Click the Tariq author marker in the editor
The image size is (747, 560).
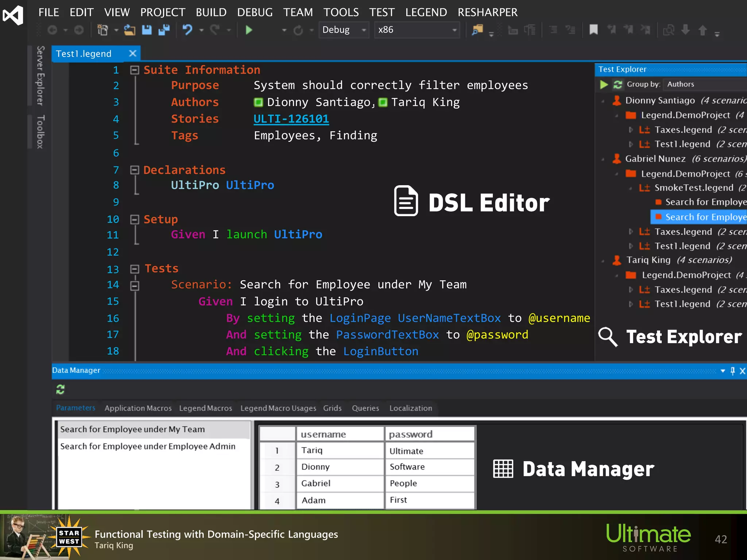[383, 102]
